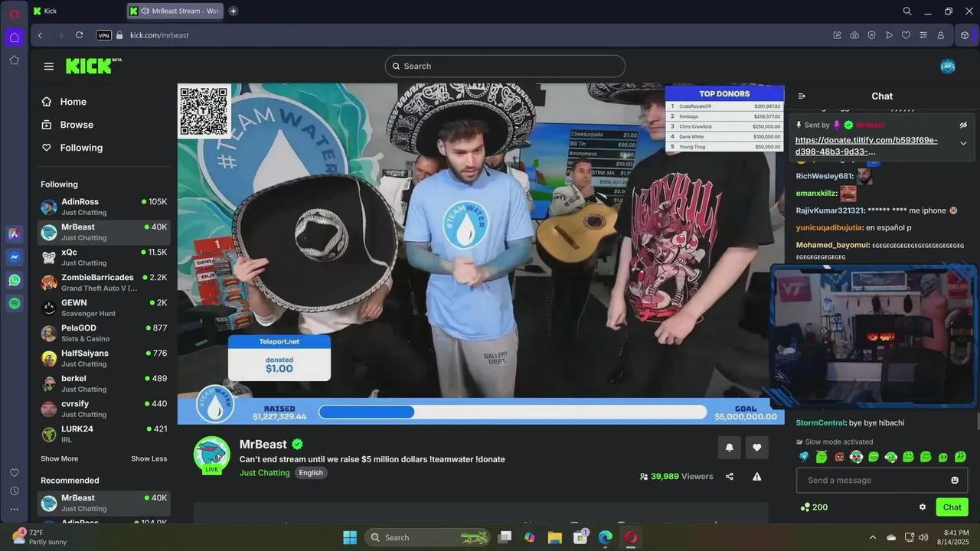Open LURK24 channel in sidebar
980x551 pixels.
click(x=104, y=434)
